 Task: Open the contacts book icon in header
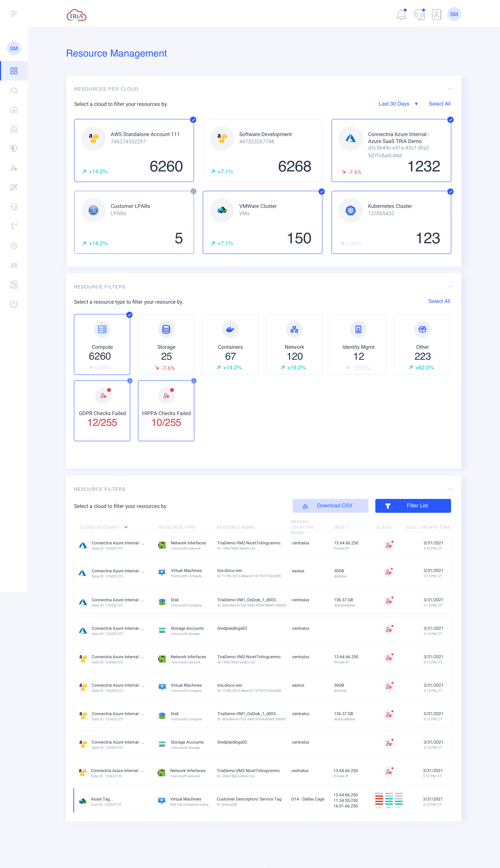[x=436, y=14]
